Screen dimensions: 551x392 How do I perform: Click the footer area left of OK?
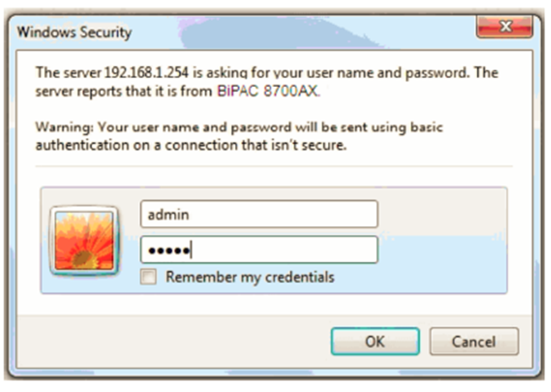(173, 342)
